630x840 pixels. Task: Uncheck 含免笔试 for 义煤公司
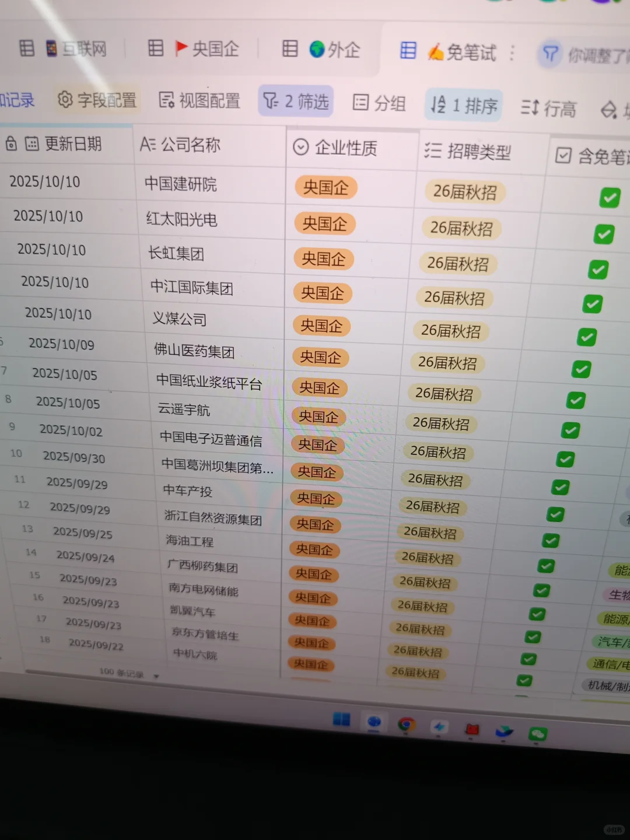[587, 337]
